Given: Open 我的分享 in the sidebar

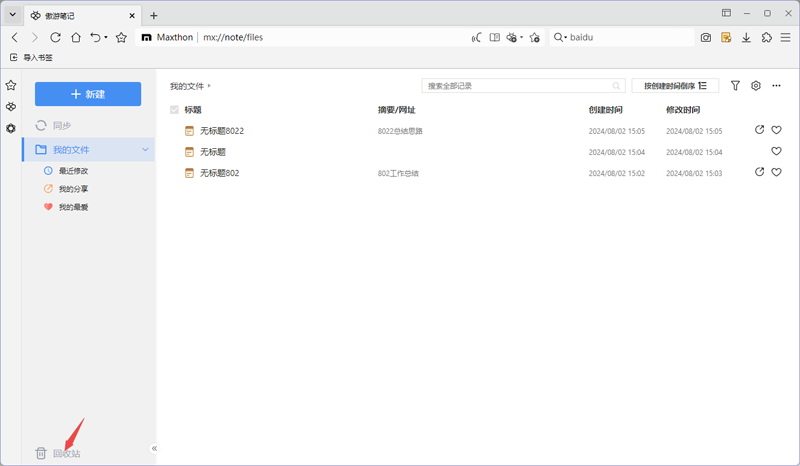Looking at the screenshot, I should (72, 189).
